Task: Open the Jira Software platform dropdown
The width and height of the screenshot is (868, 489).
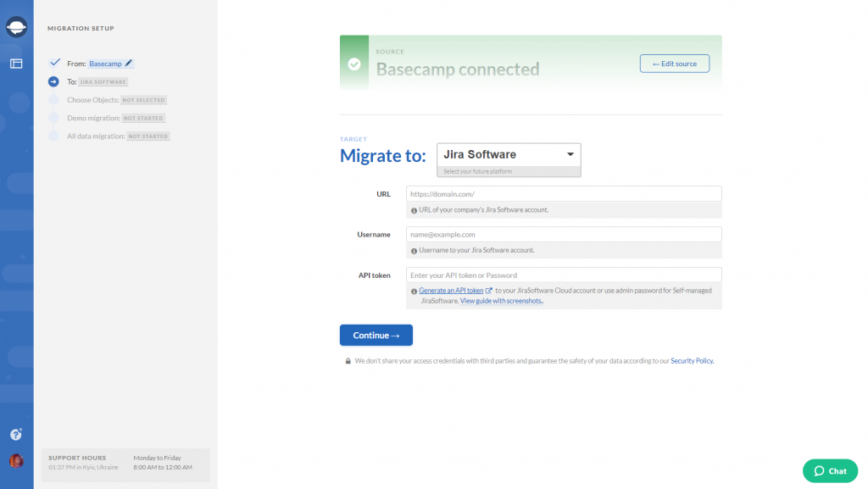Action: (x=508, y=154)
